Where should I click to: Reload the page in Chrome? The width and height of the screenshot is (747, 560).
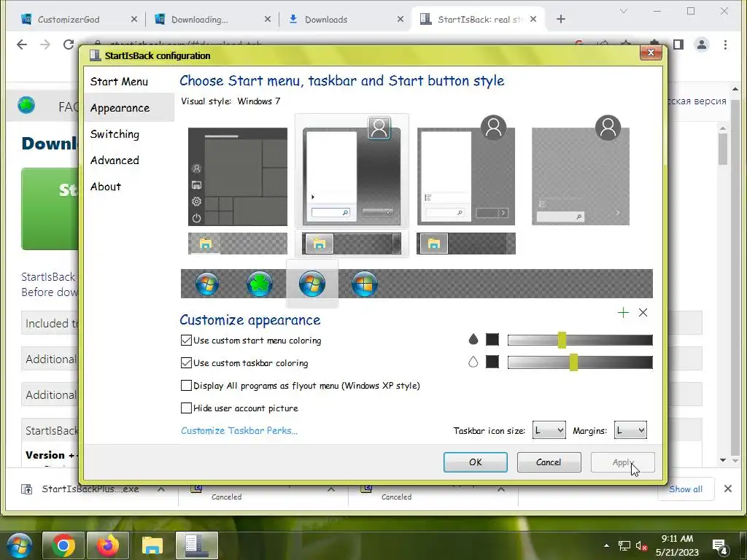(x=69, y=44)
